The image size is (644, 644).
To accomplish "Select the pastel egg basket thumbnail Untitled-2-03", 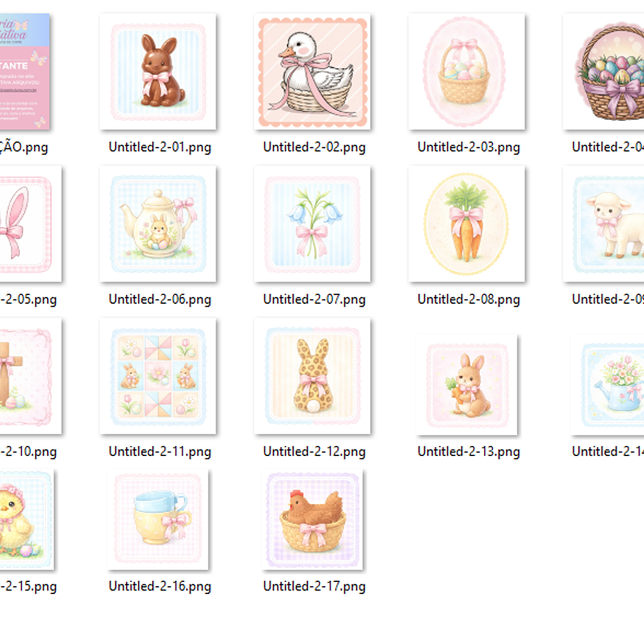I will click(467, 72).
